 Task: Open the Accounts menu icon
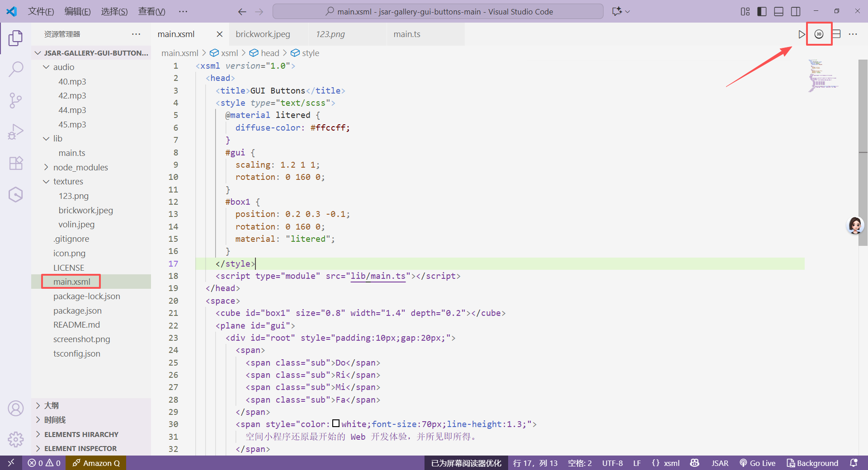[x=15, y=408]
